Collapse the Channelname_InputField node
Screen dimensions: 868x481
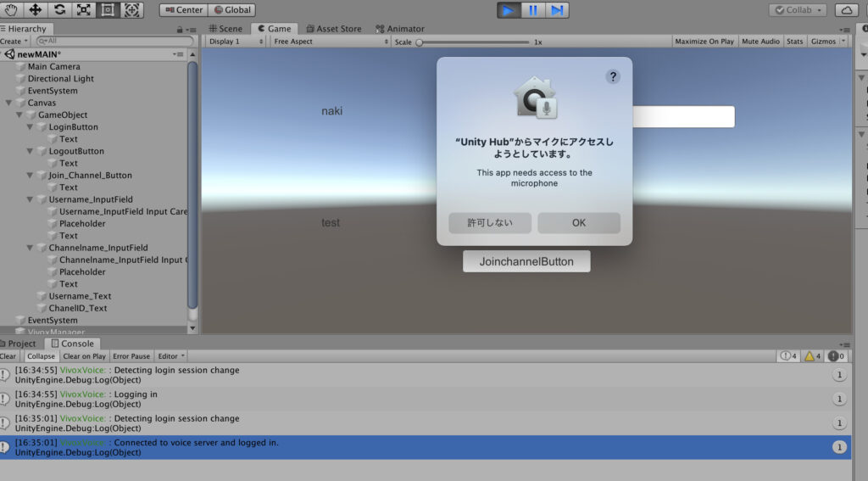tap(30, 249)
